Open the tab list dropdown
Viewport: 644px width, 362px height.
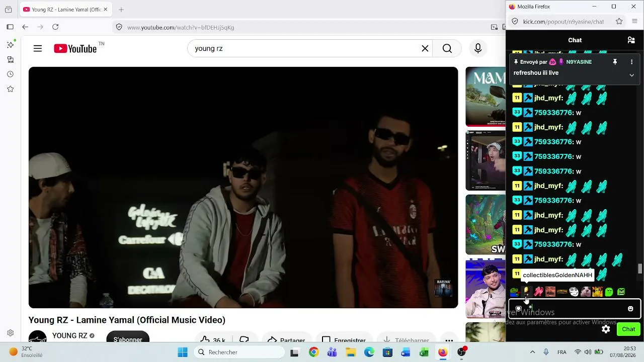coord(8,10)
